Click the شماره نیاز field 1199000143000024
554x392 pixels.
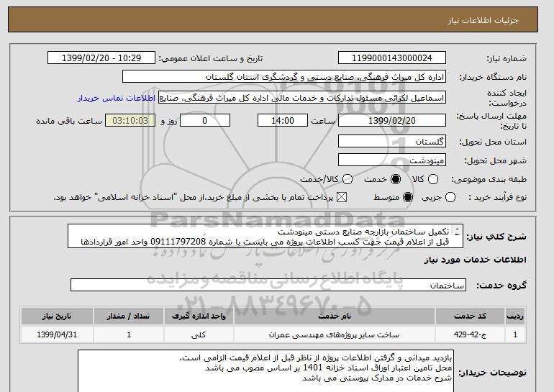point(392,58)
